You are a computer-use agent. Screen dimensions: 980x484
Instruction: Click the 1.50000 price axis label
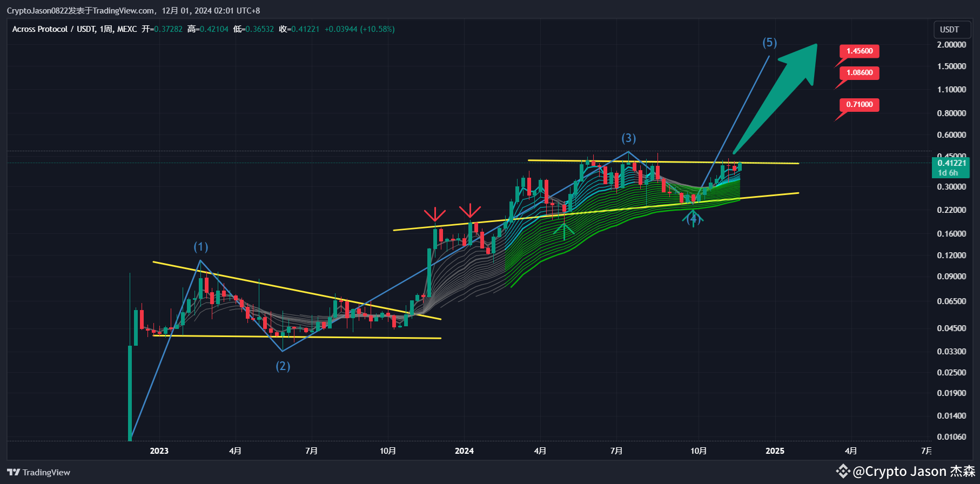[x=951, y=66]
